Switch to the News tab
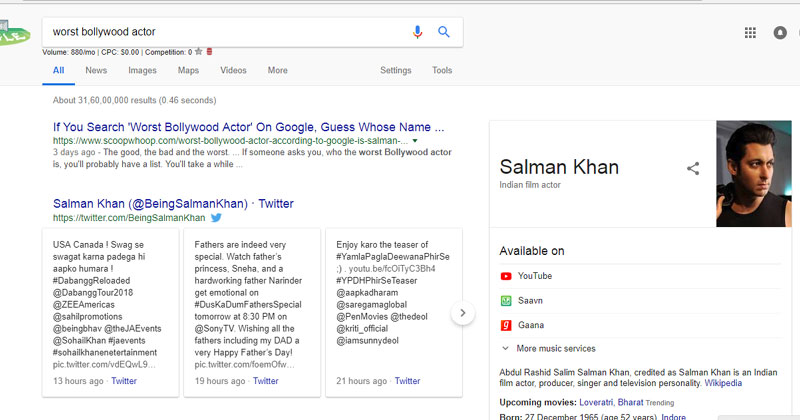This screenshot has height=420, width=800. 96,70
